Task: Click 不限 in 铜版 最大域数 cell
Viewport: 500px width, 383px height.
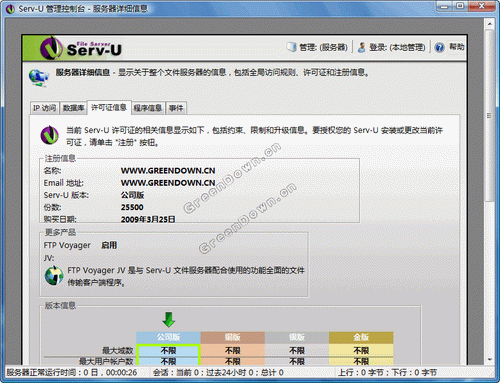Action: point(233,351)
